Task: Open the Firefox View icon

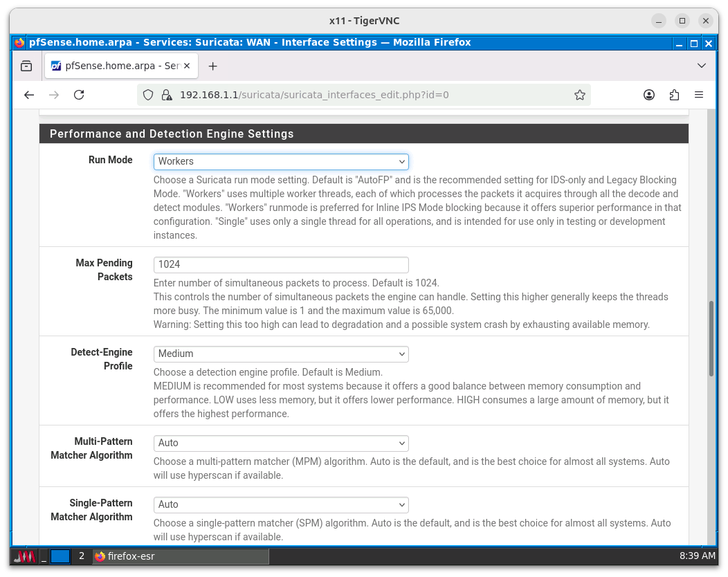Action: [x=26, y=66]
